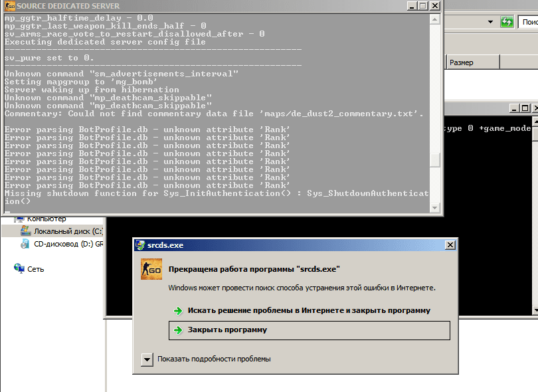Maximize the black command prompt window behind

tap(525, 108)
